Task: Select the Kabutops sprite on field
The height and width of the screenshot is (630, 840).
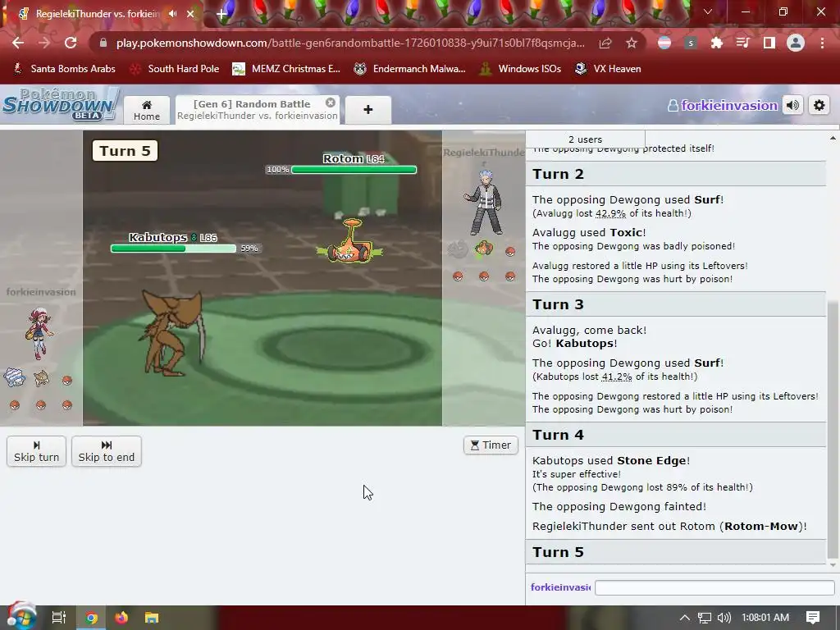Action: (x=172, y=333)
